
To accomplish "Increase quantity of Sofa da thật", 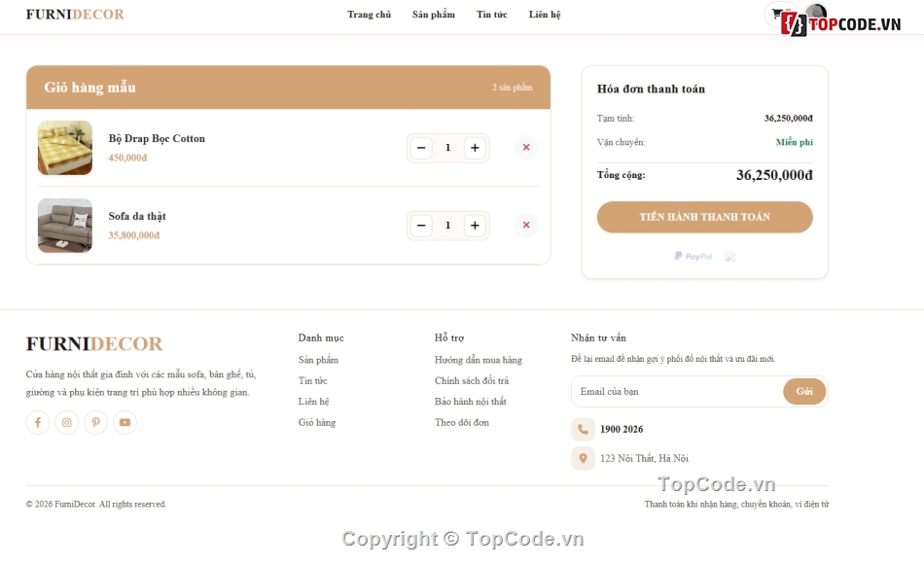I will [x=475, y=226].
